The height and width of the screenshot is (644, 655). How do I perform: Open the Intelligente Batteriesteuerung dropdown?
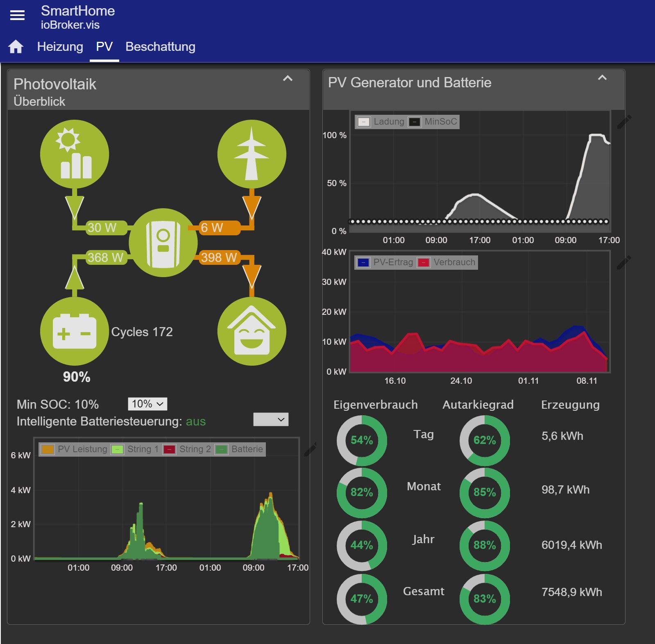tap(271, 419)
